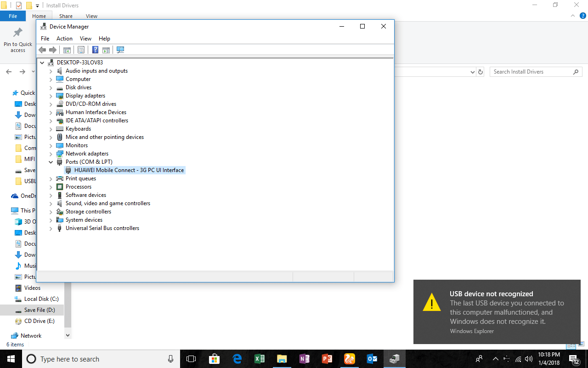Screen dimensions: 588x368
Task: Switch to the View ribbon tab in File Explorer
Action: 92,16
